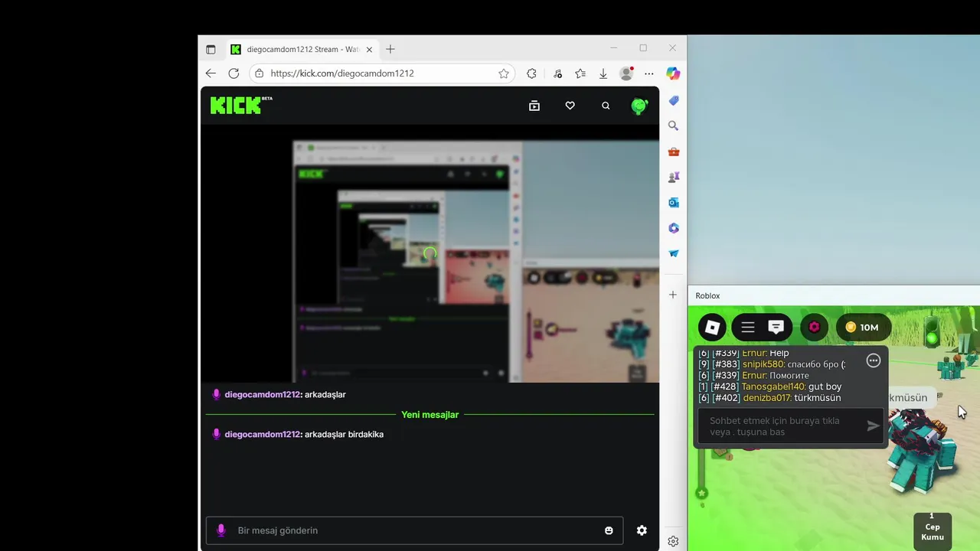Click snipik580 chat message

[772, 364]
